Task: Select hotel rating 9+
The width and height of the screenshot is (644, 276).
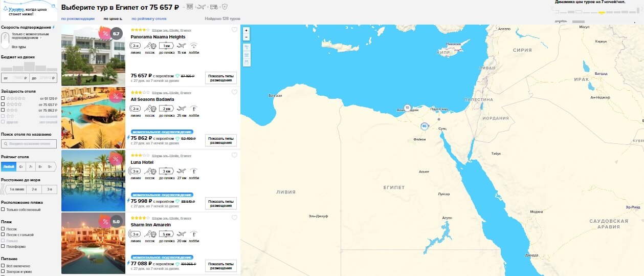Action: (x=50, y=166)
